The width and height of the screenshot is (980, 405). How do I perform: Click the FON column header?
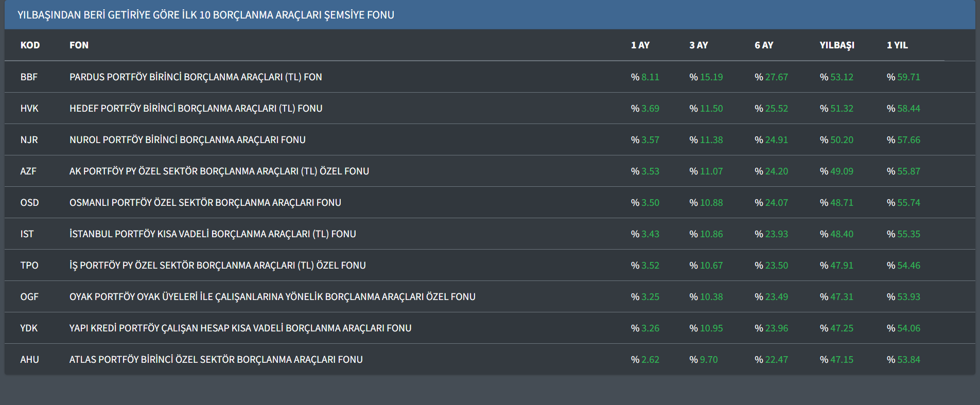(x=79, y=45)
